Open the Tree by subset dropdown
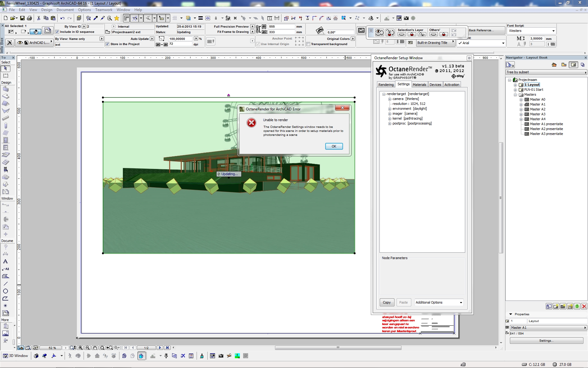The width and height of the screenshot is (588, 368). point(546,72)
